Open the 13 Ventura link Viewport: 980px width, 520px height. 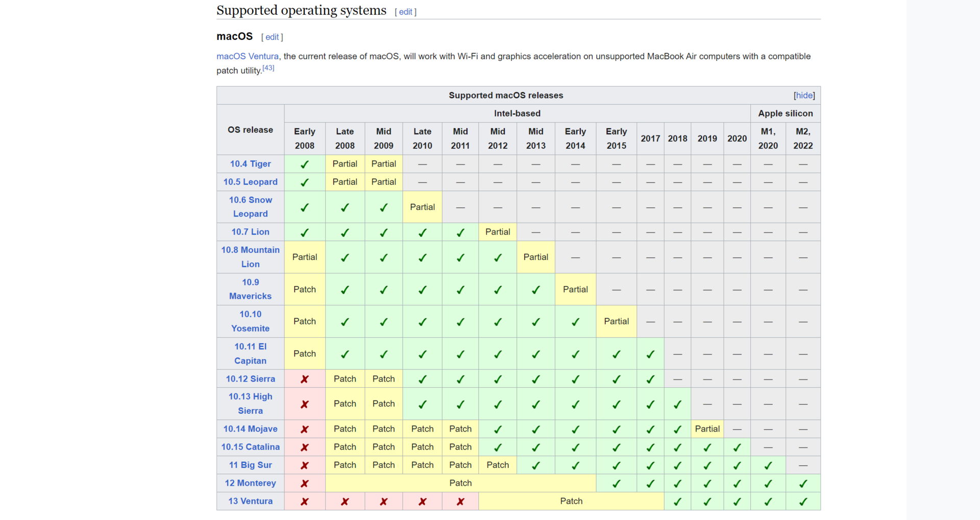pyautogui.click(x=250, y=501)
